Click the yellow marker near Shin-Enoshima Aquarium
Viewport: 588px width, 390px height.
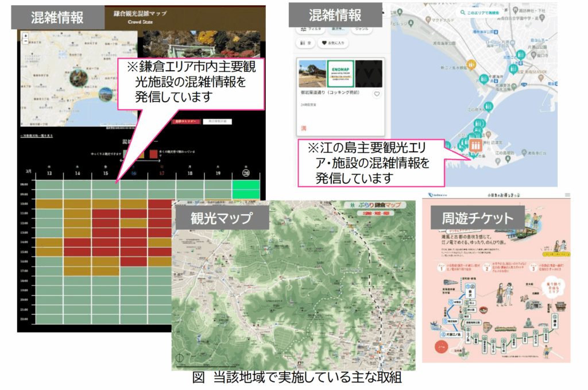point(470,64)
